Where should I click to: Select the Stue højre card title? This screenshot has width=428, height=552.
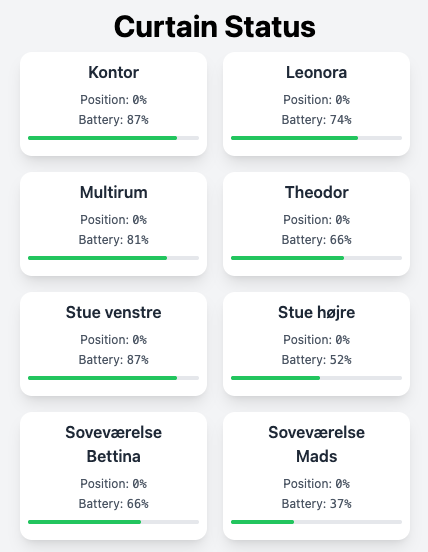tap(316, 312)
